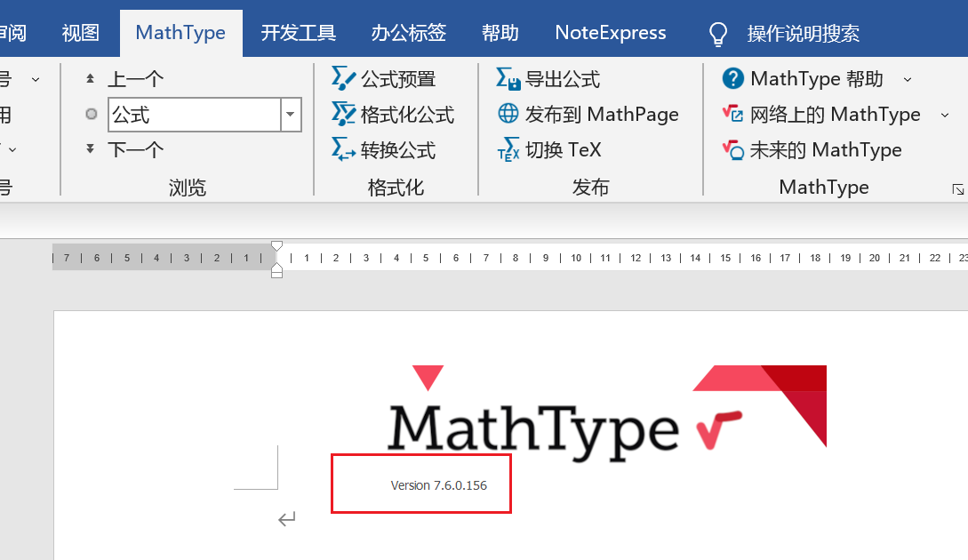
Task: Click ruler number 10 on horizontal ruler
Action: 576,258
